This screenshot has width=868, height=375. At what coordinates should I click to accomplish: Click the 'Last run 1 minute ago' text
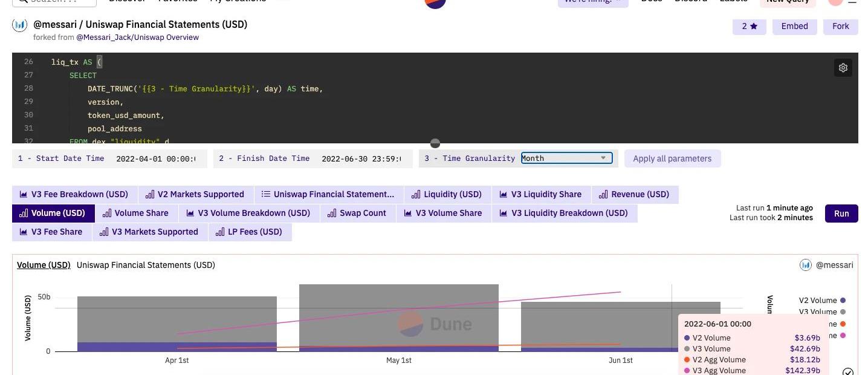tap(774, 208)
